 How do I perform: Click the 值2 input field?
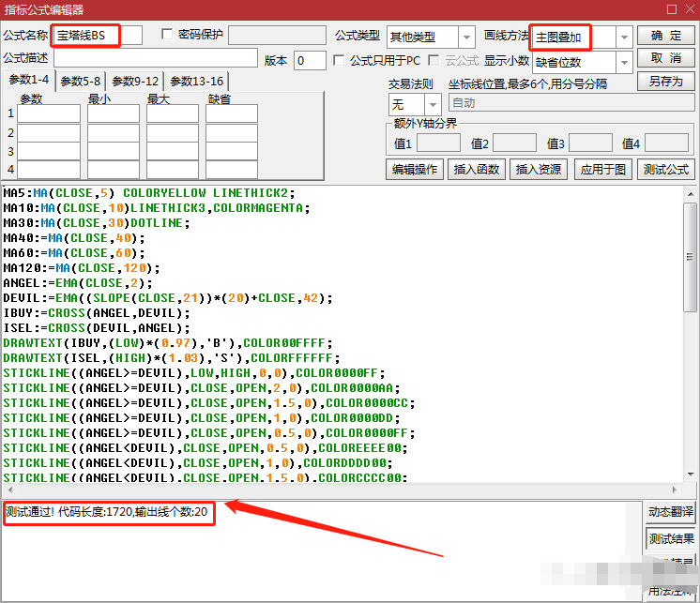pyautogui.click(x=514, y=143)
